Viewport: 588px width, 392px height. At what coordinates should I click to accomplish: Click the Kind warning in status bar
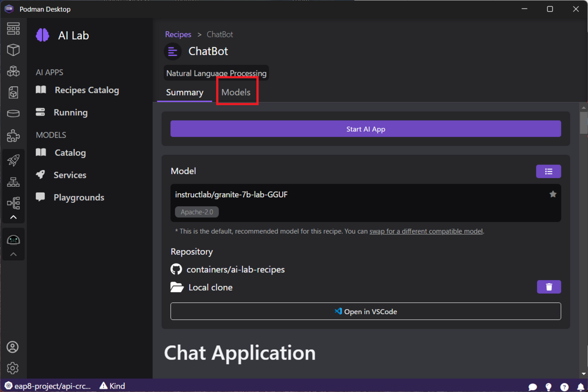pos(112,386)
